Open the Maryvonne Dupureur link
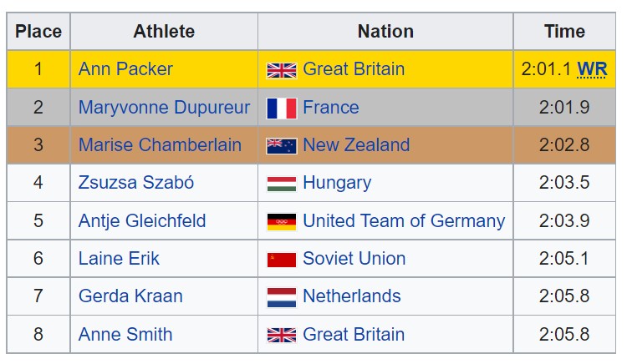The width and height of the screenshot is (627, 364). tap(164, 108)
